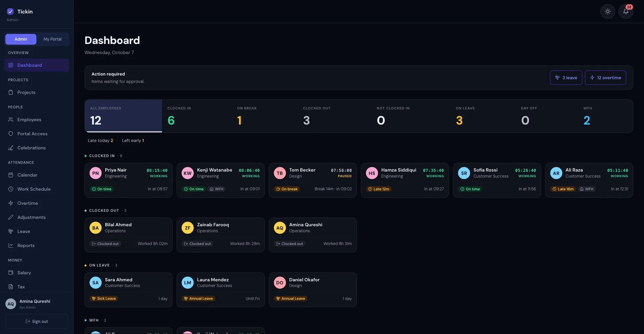Screen dimensions: 644x334
Task: Toggle the light/dark theme sun icon
Action: point(607,11)
